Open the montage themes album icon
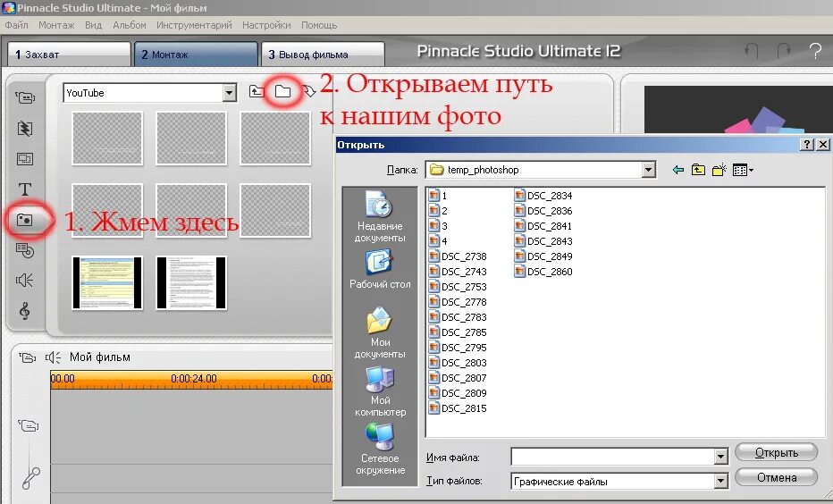The width and height of the screenshot is (833, 504). [x=25, y=159]
